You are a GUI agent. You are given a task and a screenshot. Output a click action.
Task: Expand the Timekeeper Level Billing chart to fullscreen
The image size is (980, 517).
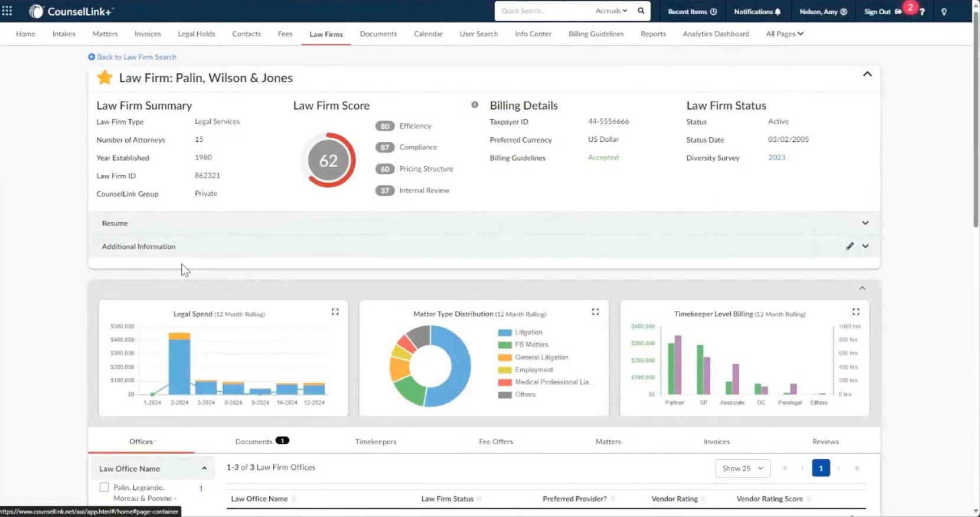[856, 312]
